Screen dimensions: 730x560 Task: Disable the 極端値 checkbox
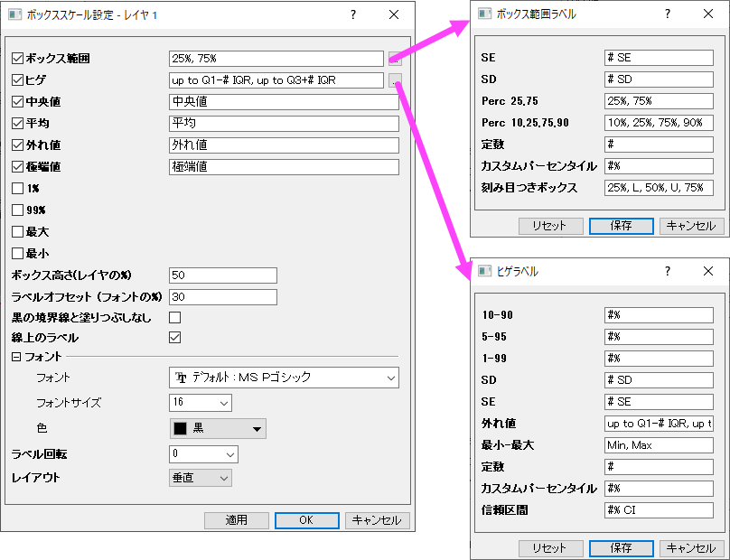point(18,167)
